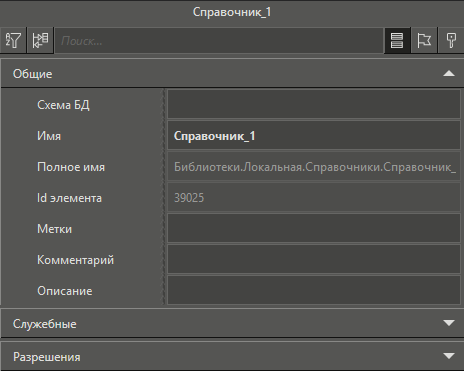This screenshot has height=371, width=464.
Task: Click the Полное имя value field
Action: tap(314, 166)
